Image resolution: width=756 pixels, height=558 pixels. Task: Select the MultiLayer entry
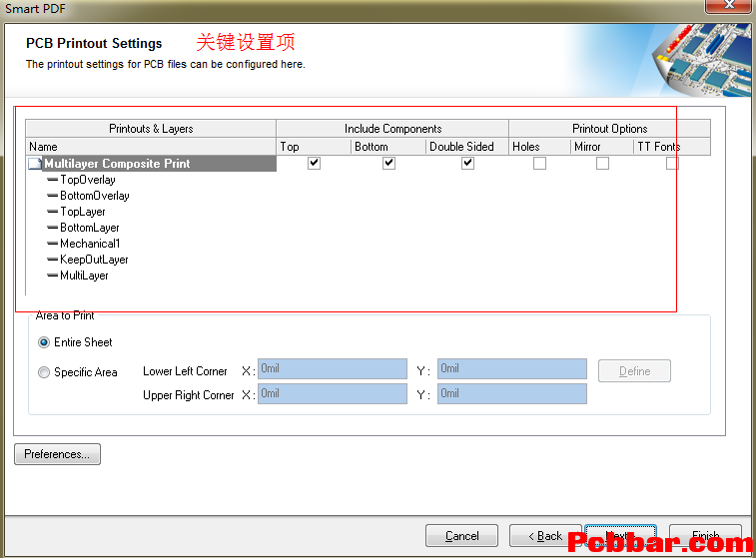point(84,276)
